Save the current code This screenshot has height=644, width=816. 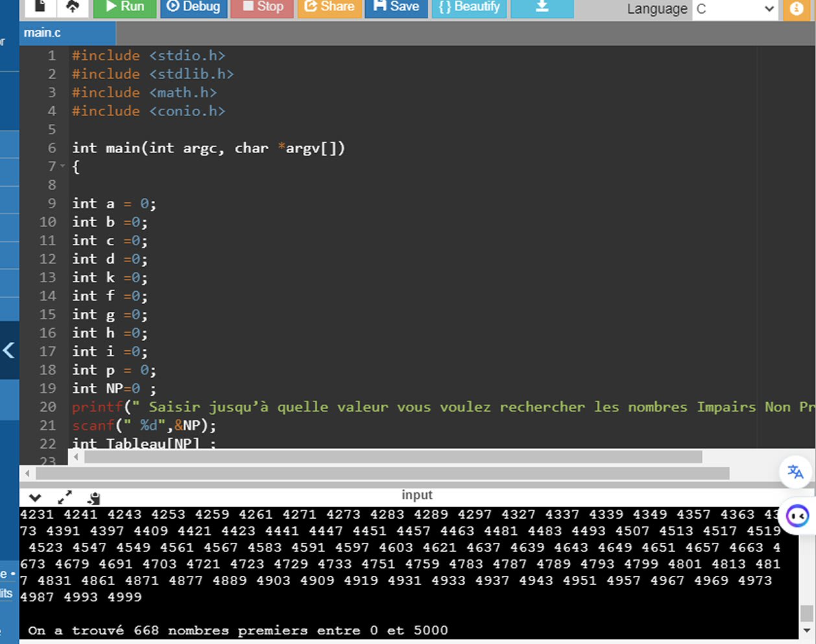pyautogui.click(x=396, y=6)
